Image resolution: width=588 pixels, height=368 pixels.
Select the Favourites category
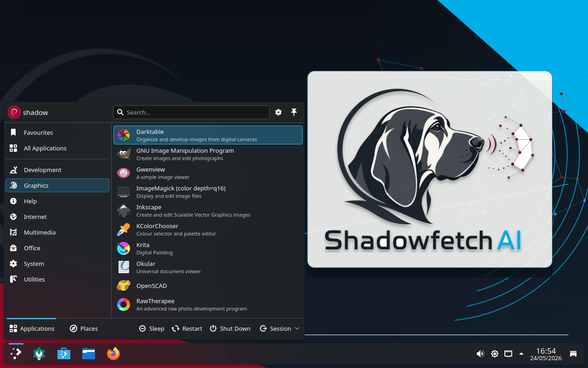tap(57, 132)
